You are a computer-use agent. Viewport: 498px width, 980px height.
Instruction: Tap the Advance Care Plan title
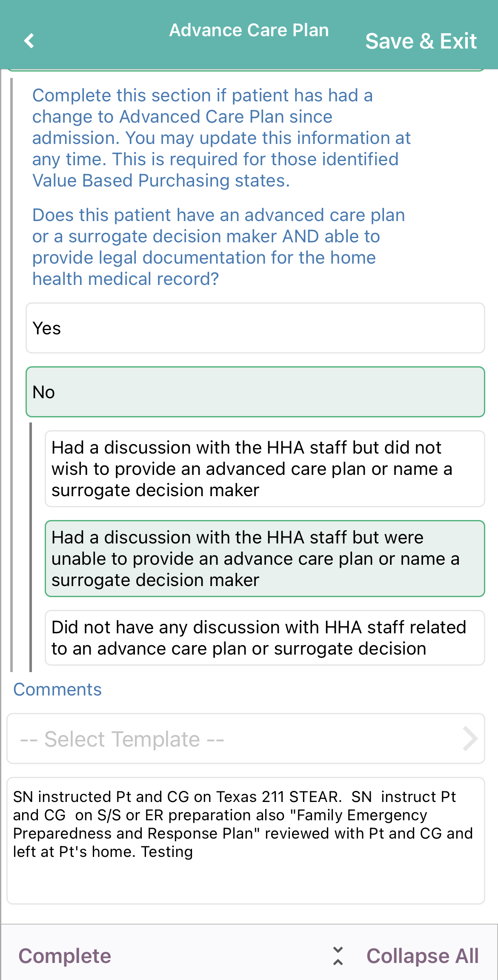[249, 30]
